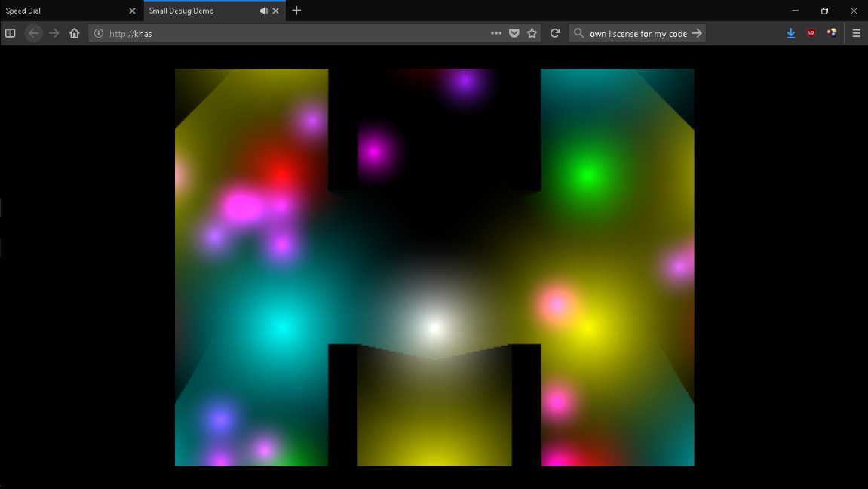The width and height of the screenshot is (868, 489).
Task: Open the colorful extension icon next to uBlock
Action: click(832, 33)
